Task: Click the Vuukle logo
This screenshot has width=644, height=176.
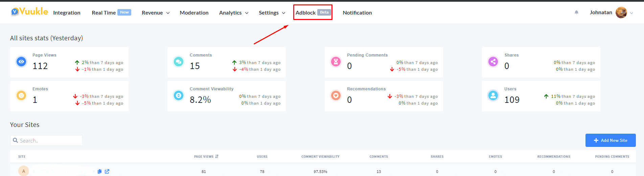Action: point(29,12)
